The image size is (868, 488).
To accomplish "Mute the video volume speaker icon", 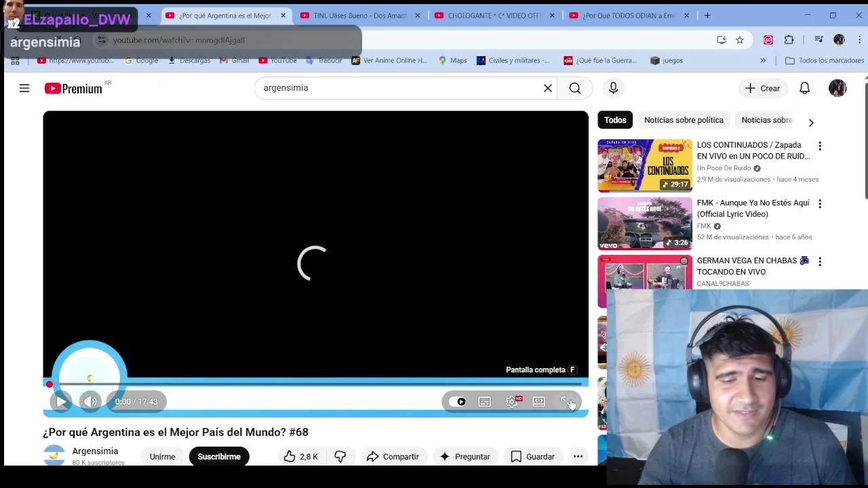I will point(90,401).
